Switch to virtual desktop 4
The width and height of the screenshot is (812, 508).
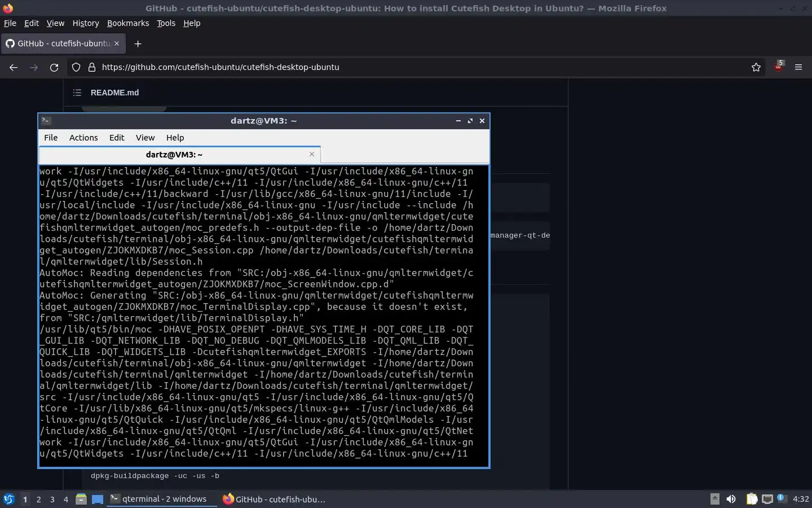pyautogui.click(x=65, y=499)
